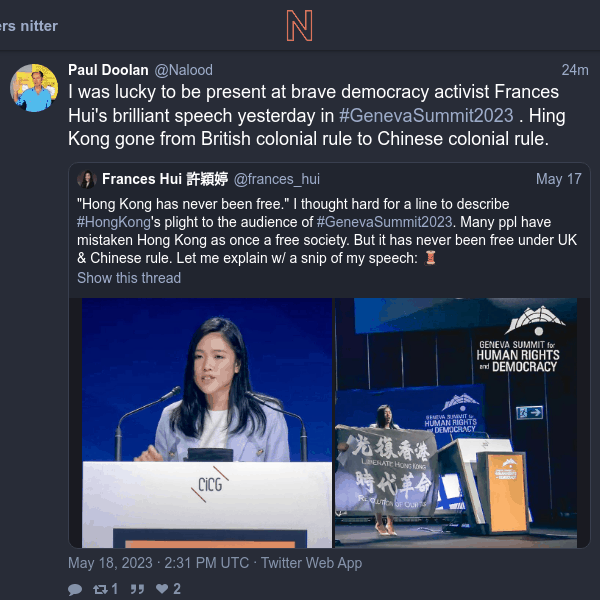The height and width of the screenshot is (600, 600).
Task: Open the #HongKong hashtag link
Action: [x=114, y=222]
